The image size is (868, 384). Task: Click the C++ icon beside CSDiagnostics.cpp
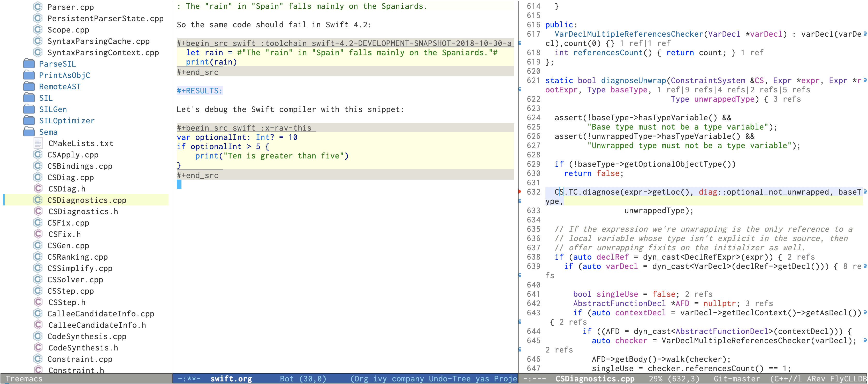click(x=38, y=200)
